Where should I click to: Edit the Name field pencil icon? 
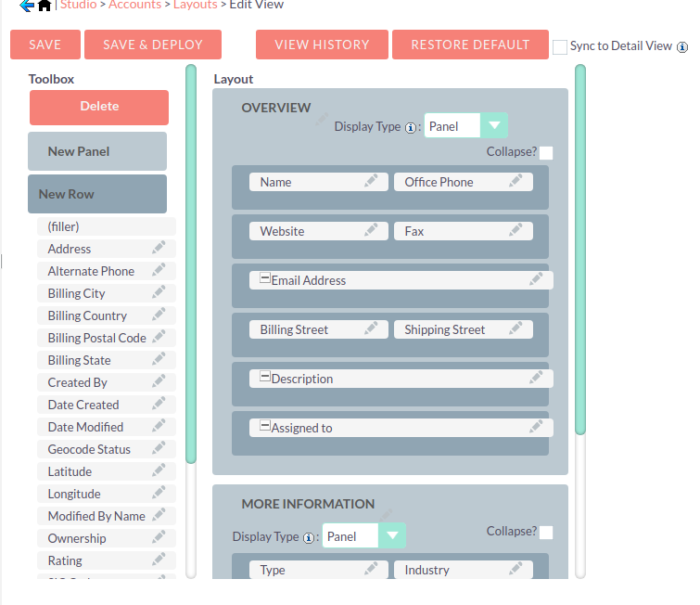[371, 182]
